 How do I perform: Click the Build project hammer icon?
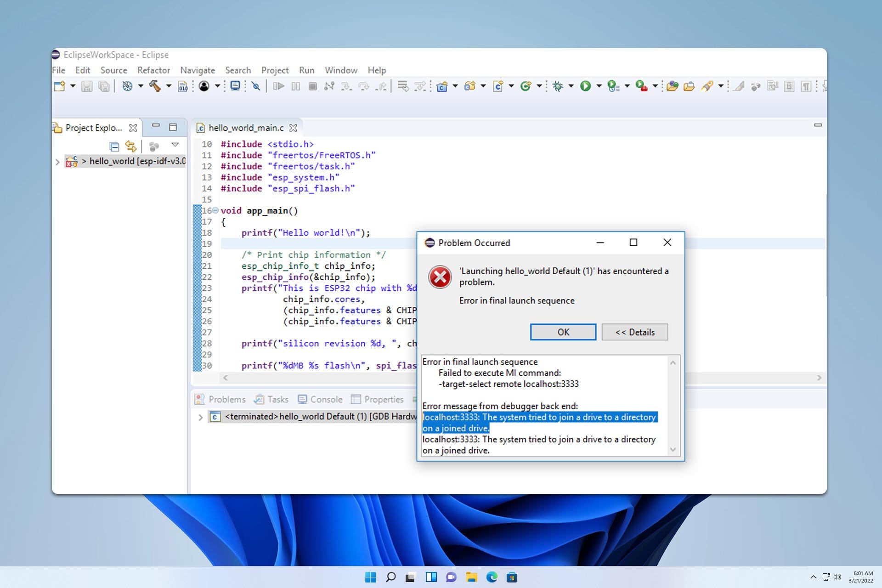click(155, 86)
